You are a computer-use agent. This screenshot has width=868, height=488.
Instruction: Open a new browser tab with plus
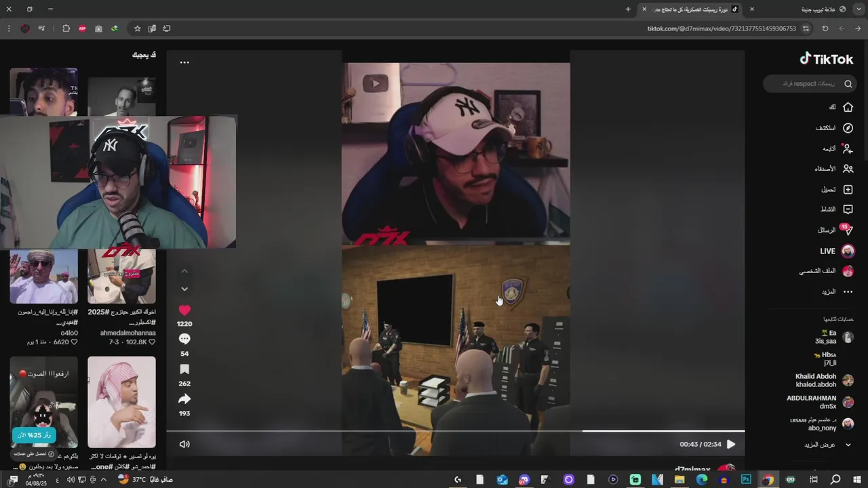(628, 9)
